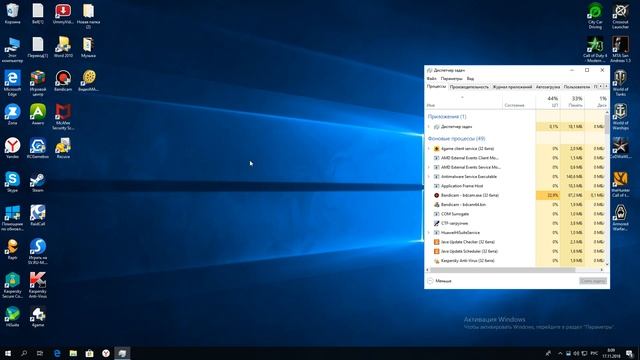The image size is (640, 360).
Task: Select the Java Update Scheduler process row
Action: point(516,251)
